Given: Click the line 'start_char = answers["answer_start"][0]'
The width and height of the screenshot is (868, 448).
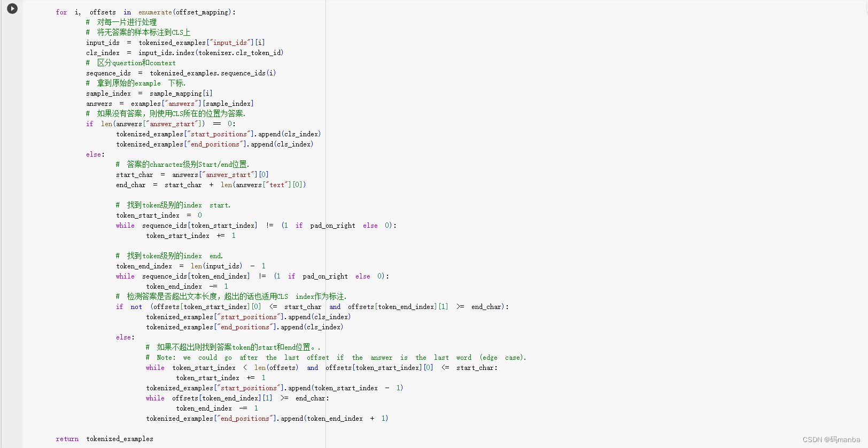Looking at the screenshot, I should [x=192, y=175].
